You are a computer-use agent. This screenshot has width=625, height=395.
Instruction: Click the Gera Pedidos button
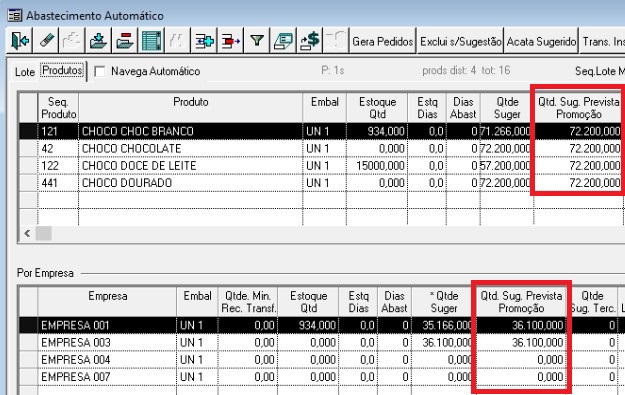tap(383, 41)
